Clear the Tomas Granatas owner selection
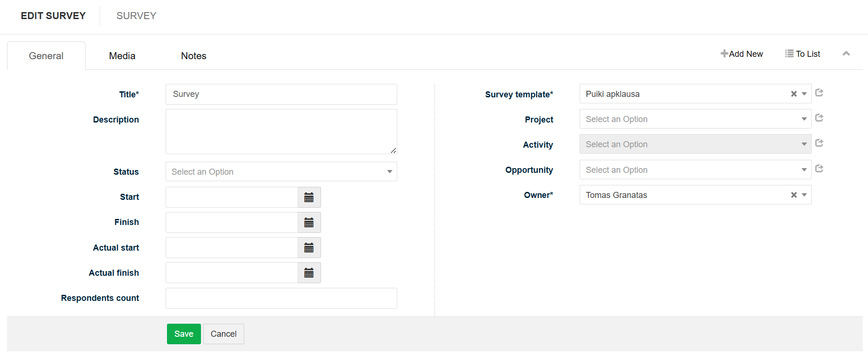Screen dimensions: 868x354 pyautogui.click(x=794, y=195)
